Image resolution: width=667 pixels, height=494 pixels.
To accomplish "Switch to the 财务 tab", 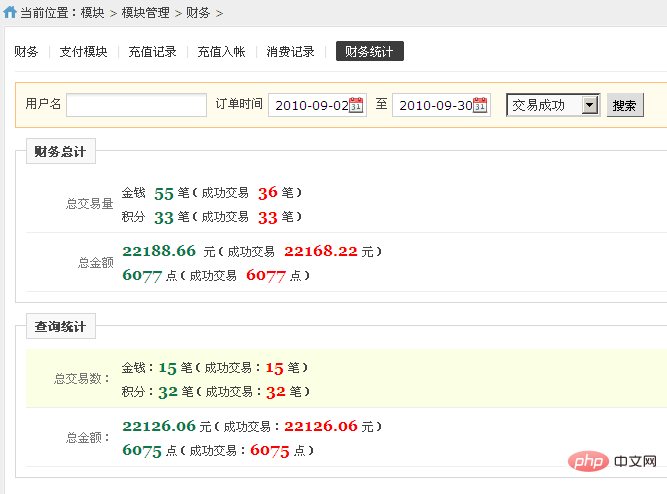I will coord(26,51).
